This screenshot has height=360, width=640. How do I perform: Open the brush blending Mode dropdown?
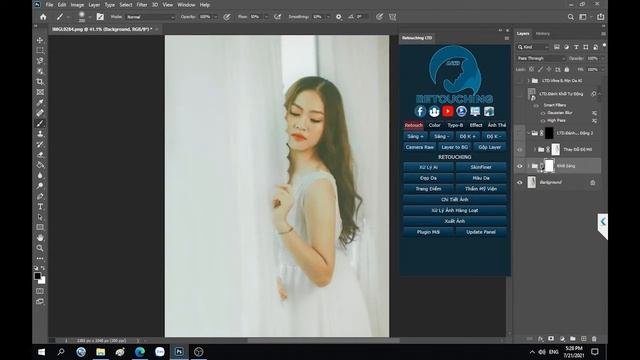(150, 17)
